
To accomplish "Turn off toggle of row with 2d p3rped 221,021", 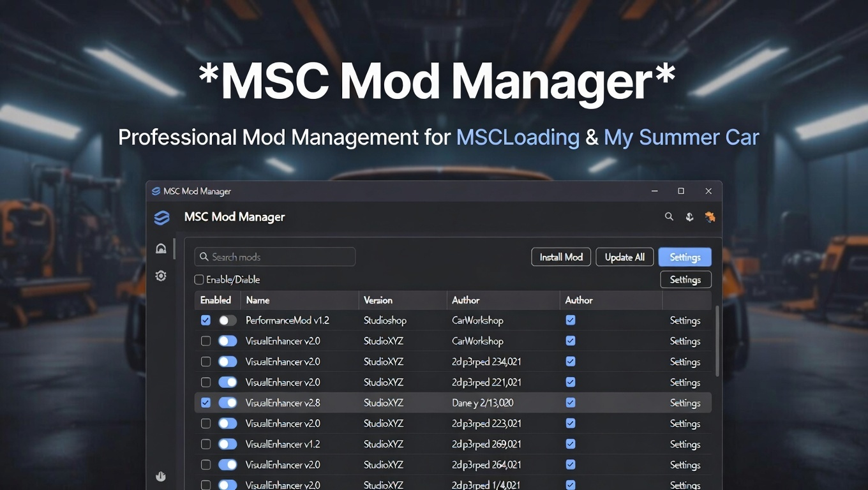I will click(227, 382).
